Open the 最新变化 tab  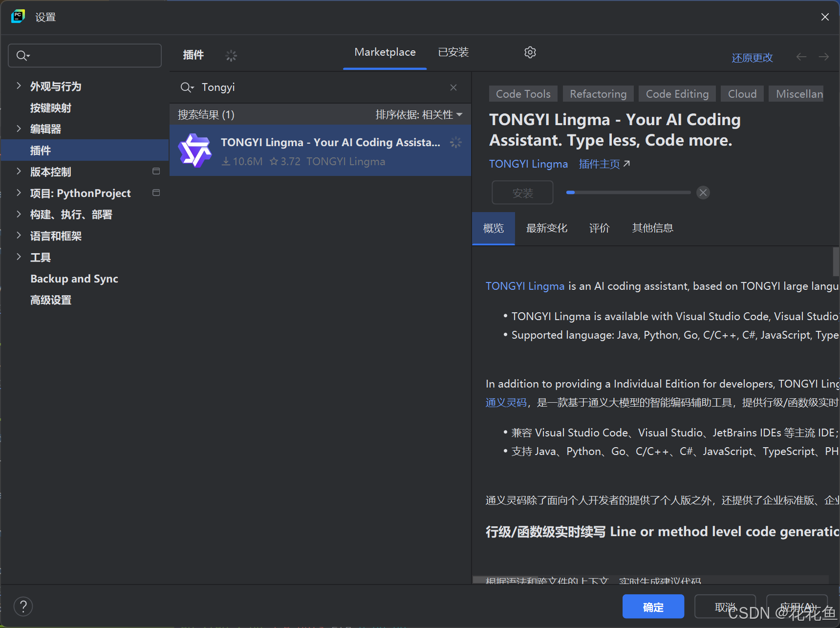pos(547,228)
